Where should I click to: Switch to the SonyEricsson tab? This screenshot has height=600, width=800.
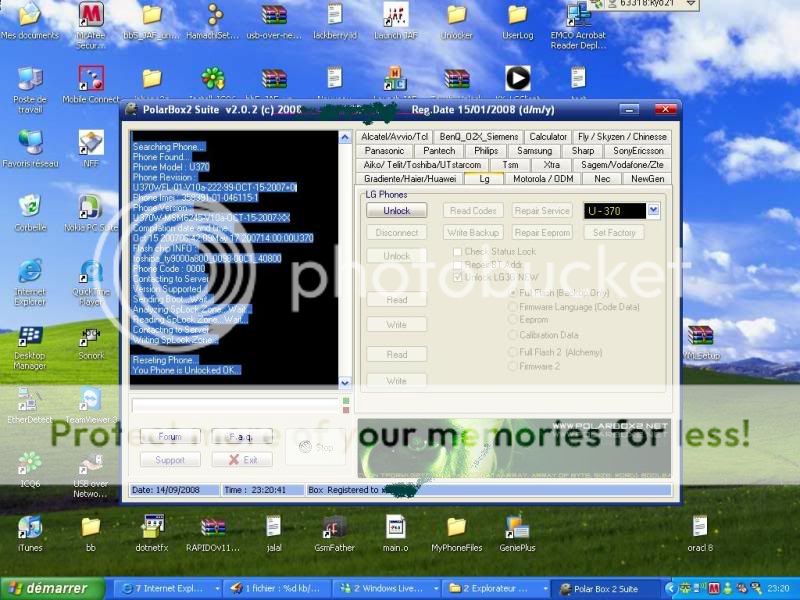coord(638,151)
